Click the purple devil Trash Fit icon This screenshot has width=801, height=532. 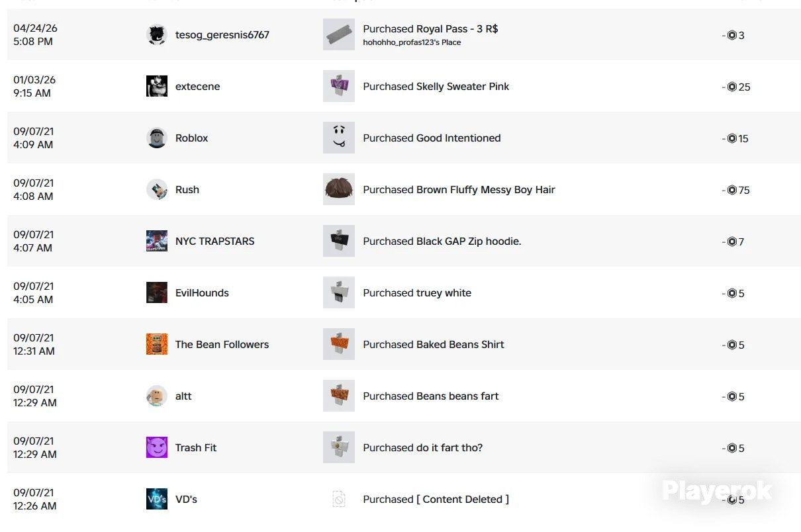click(x=157, y=447)
